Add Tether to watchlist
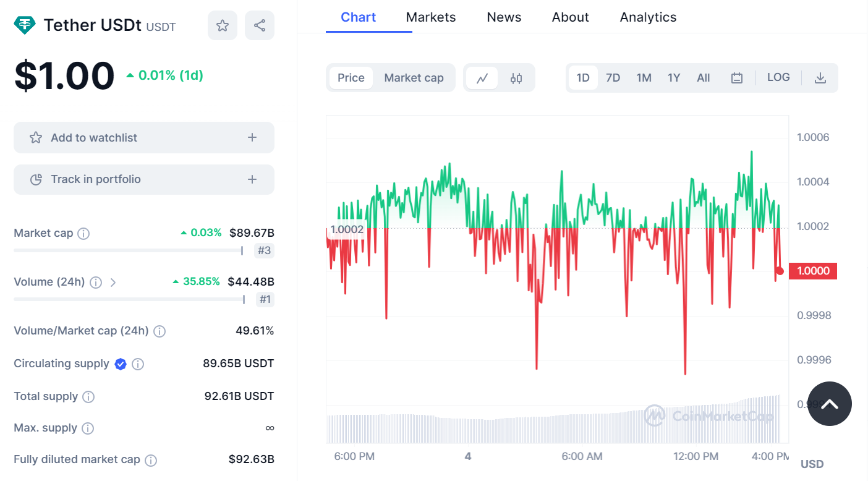Image resolution: width=868 pixels, height=481 pixels. (x=144, y=137)
